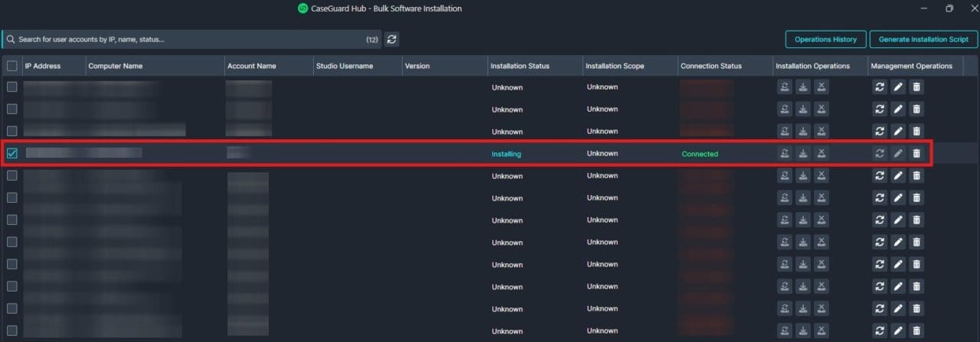
Task: Click uninstall X icon in Installing row
Action: pos(821,154)
